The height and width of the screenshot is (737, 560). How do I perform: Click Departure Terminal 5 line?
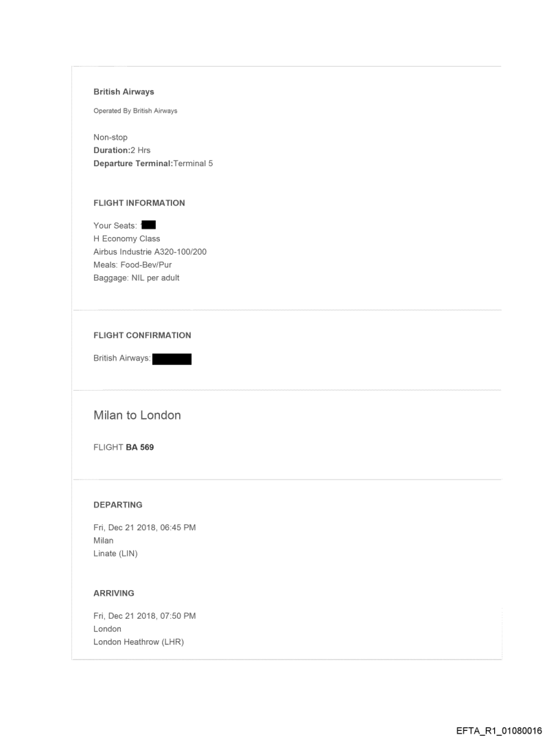click(153, 163)
